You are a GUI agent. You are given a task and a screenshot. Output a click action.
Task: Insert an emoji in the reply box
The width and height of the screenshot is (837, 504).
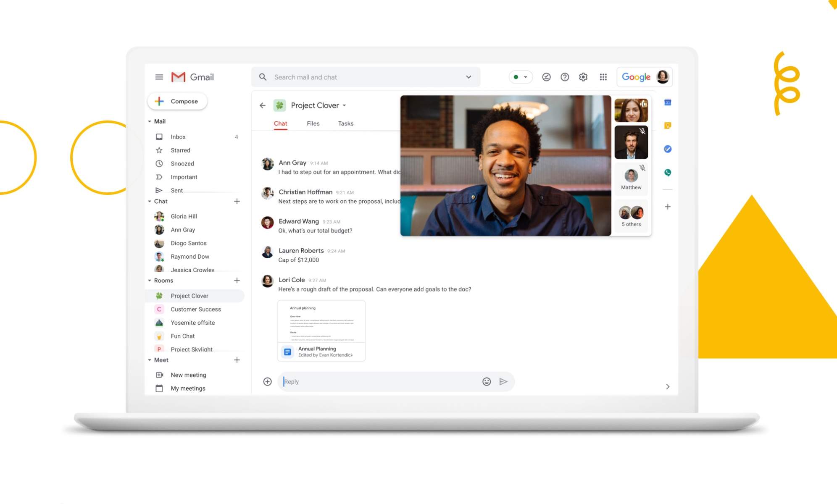[486, 381]
